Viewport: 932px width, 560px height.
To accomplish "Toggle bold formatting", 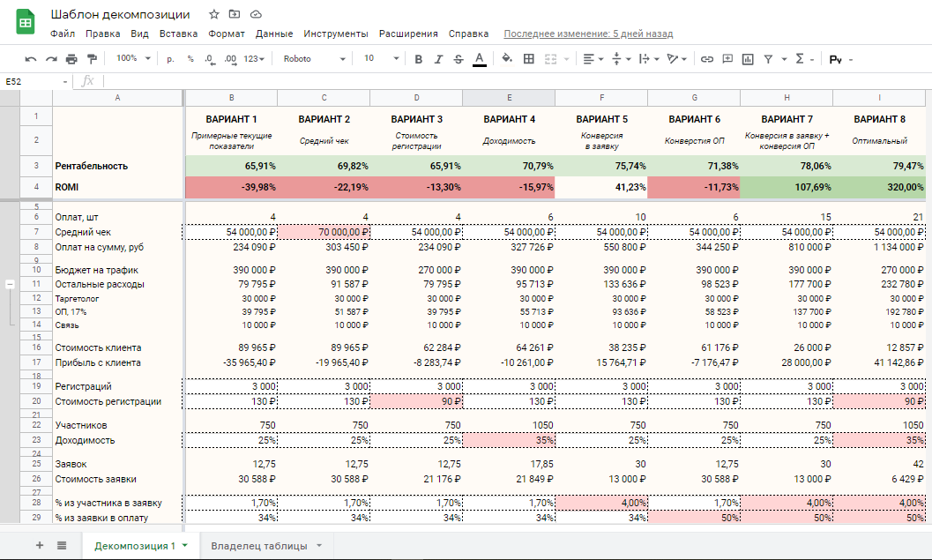I will (x=419, y=59).
